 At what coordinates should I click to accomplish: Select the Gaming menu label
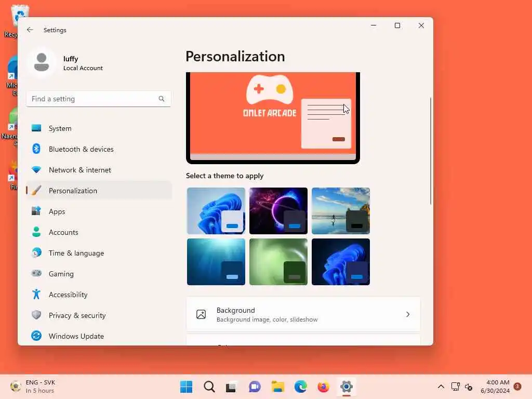(61, 274)
